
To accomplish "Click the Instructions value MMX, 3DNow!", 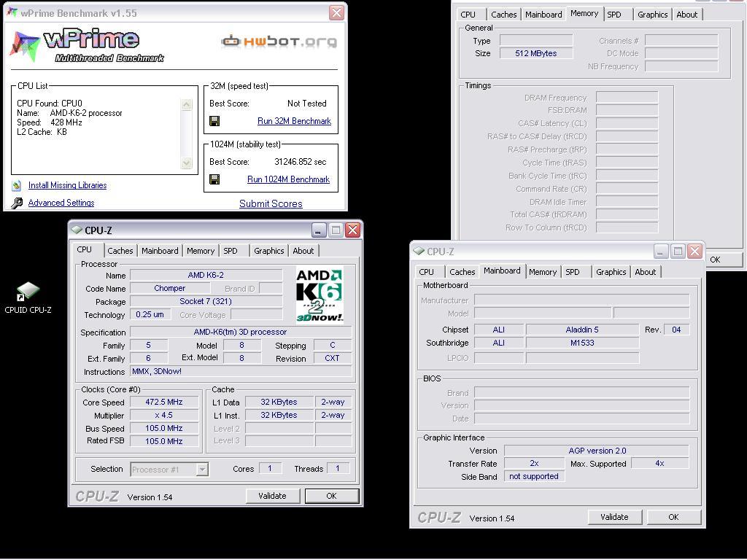I will [x=241, y=371].
